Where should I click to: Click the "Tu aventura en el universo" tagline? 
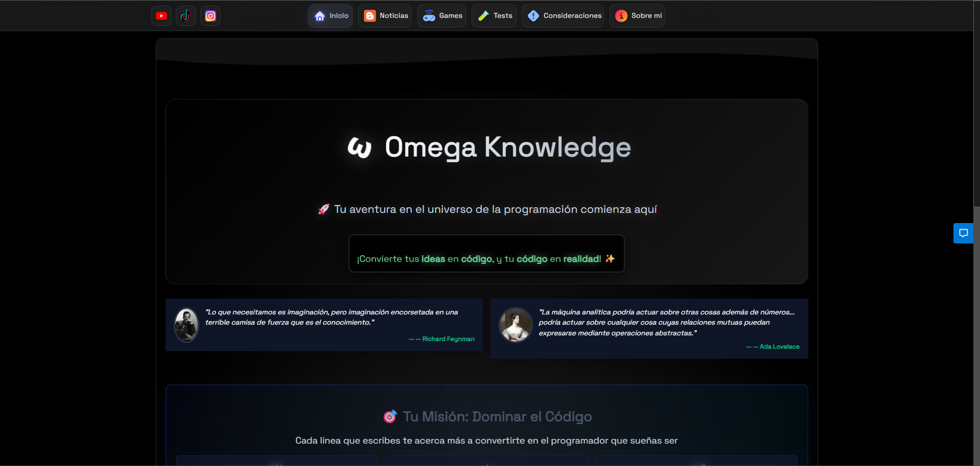(x=496, y=209)
